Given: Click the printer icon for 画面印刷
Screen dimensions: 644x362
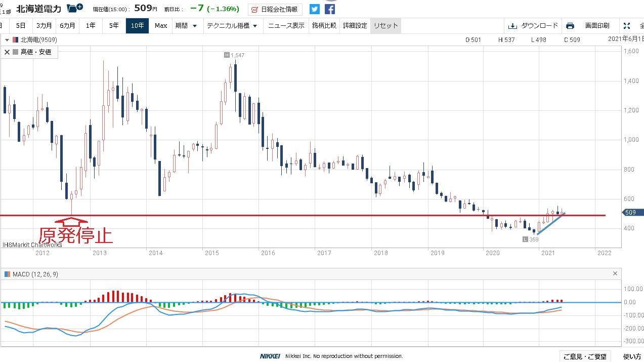Looking at the screenshot, I should point(570,26).
